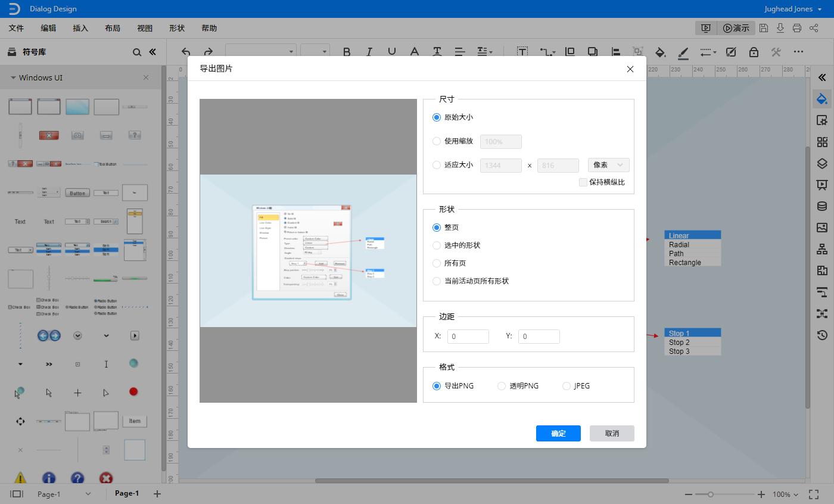The height and width of the screenshot is (504, 834).
Task: Select the 透明PNG format option
Action: 502,386
